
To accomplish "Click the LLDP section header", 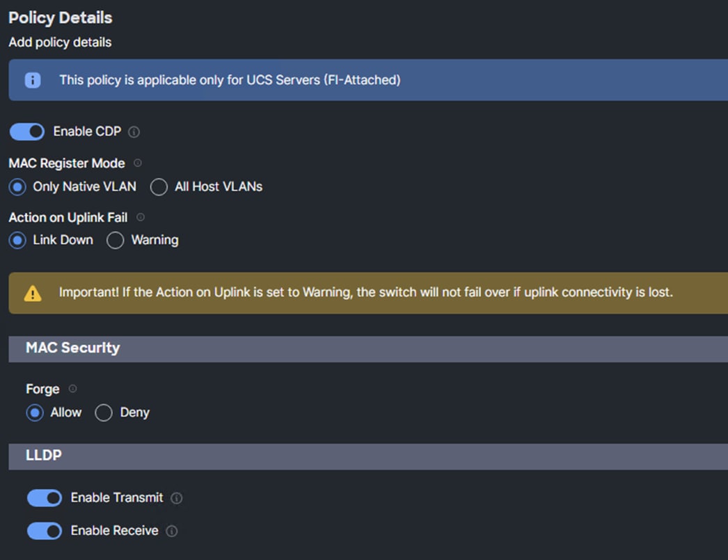I will (x=44, y=456).
